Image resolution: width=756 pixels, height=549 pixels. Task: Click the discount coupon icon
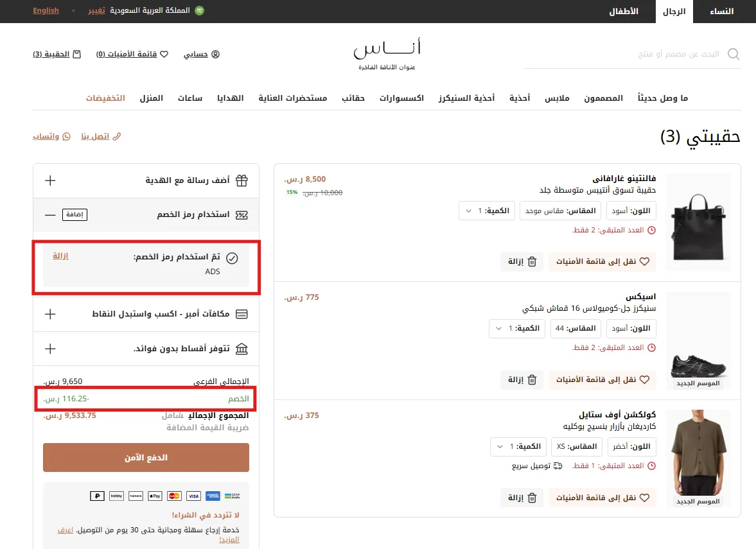pos(242,215)
